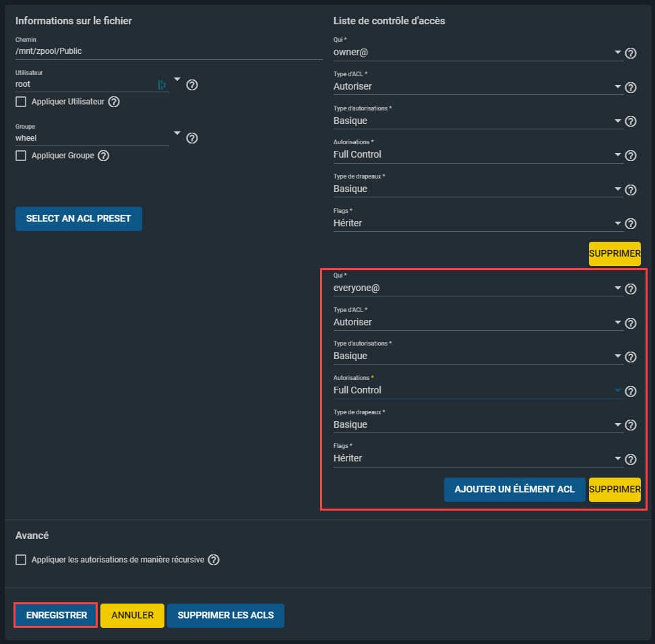Click AJOUTER UN ÉLÉMENT ACL button
The width and height of the screenshot is (655, 644).
pyautogui.click(x=514, y=490)
